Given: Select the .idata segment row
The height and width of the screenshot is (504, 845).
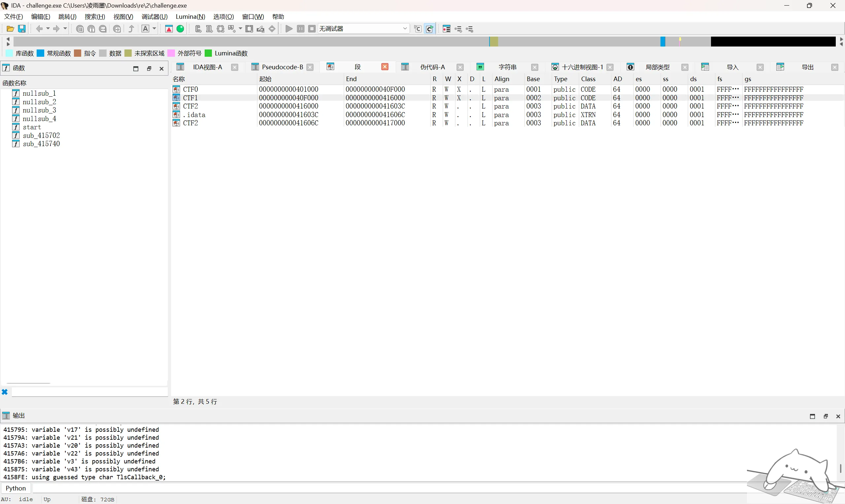Looking at the screenshot, I should pyautogui.click(x=508, y=115).
